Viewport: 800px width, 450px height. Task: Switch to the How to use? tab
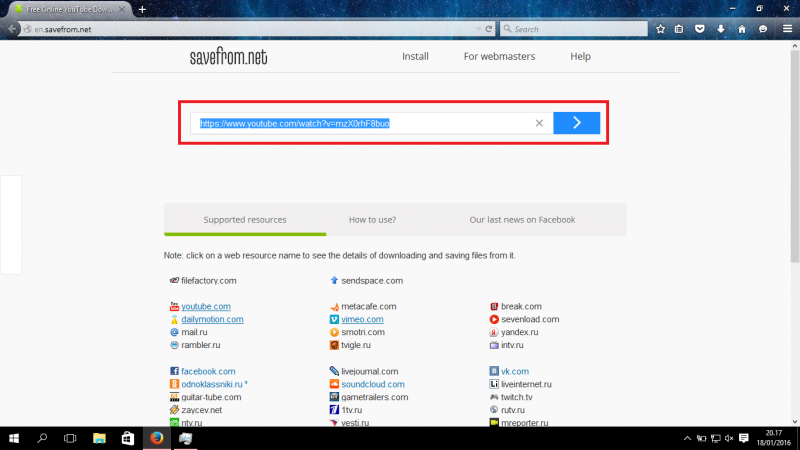click(372, 220)
